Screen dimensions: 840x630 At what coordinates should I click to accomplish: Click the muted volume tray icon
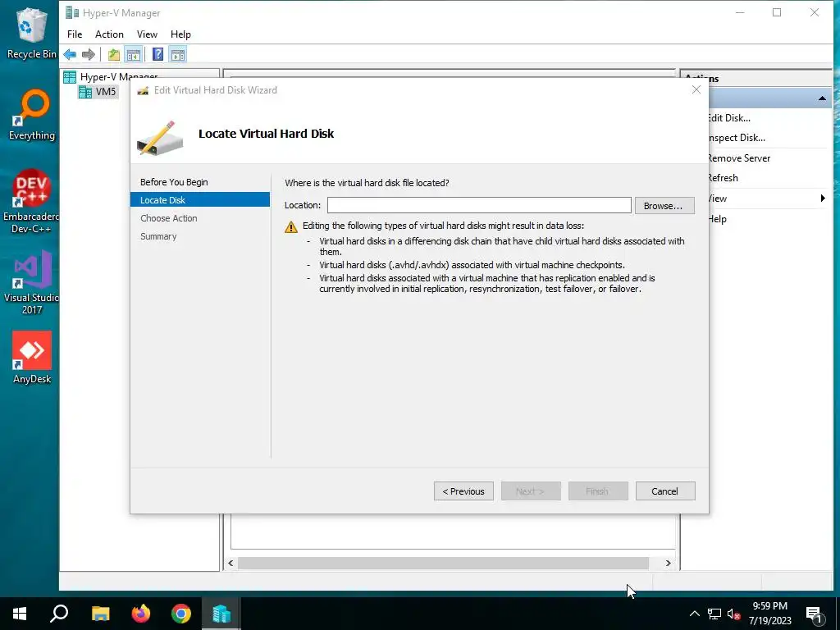(x=734, y=614)
